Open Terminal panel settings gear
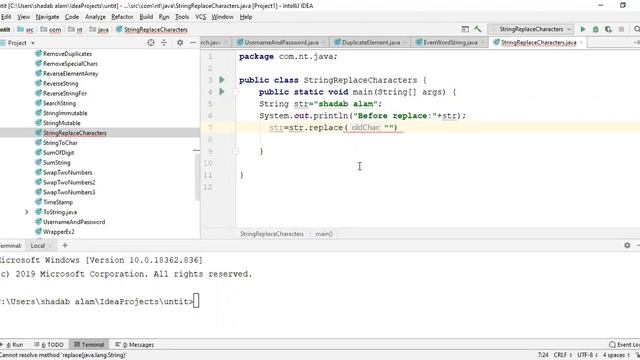 coord(627,245)
